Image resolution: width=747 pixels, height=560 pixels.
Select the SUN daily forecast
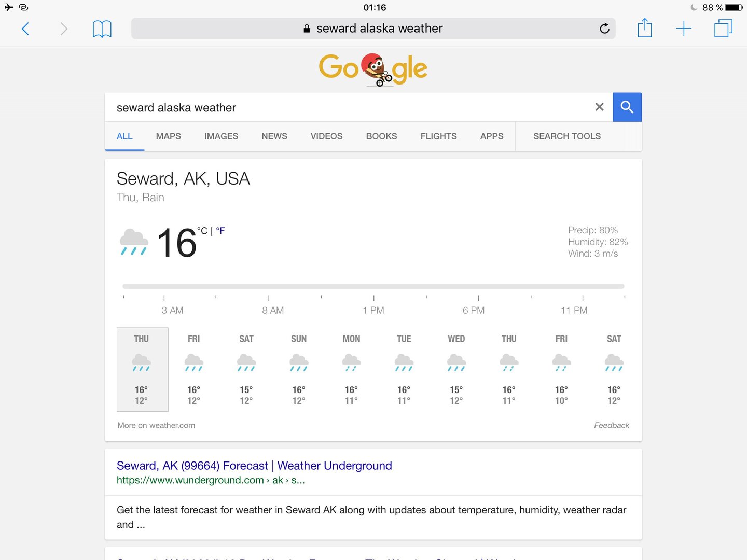click(x=299, y=369)
